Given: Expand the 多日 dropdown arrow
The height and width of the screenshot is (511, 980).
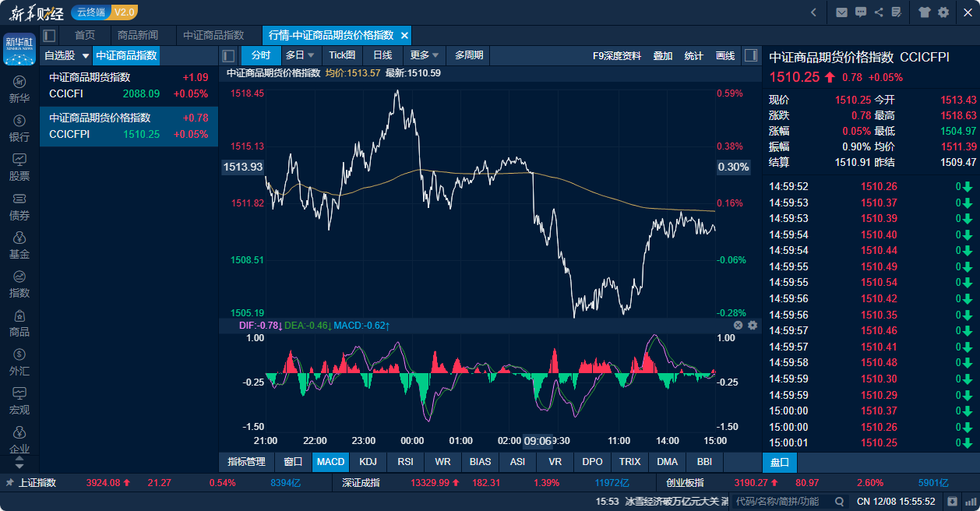Looking at the screenshot, I should coord(311,55).
